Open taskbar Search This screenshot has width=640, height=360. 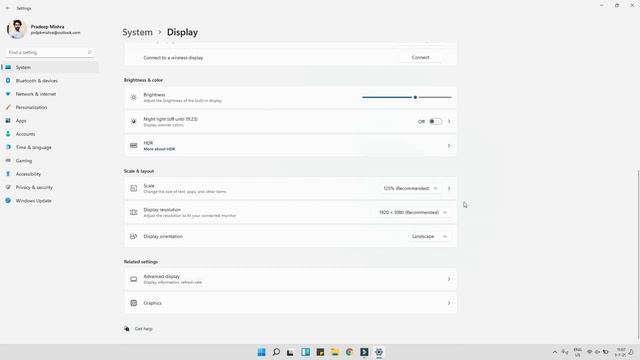276,352
